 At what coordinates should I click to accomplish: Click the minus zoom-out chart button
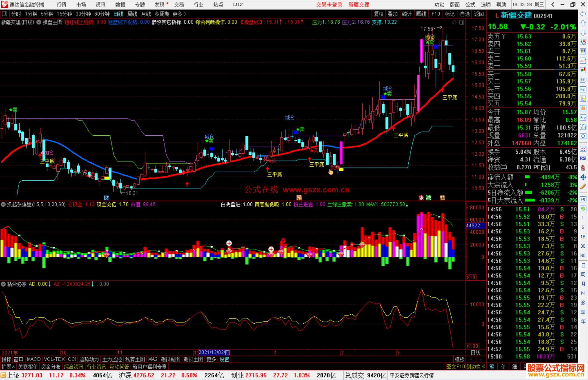(481, 360)
